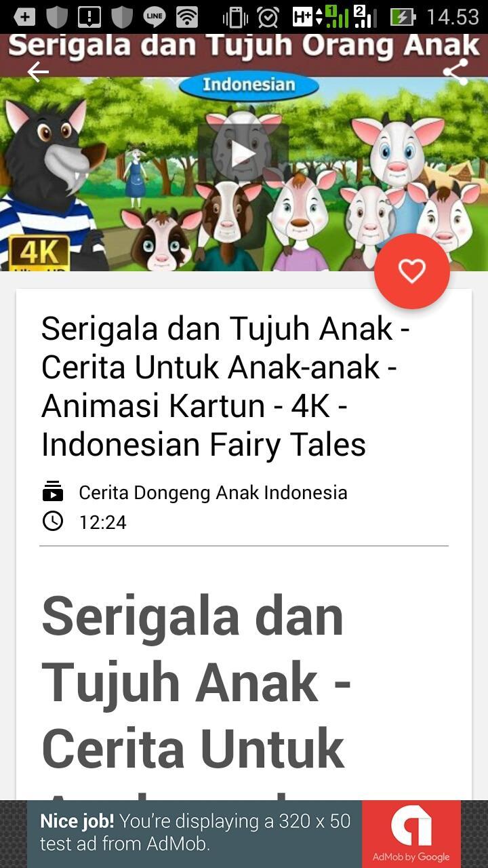
Task: Tap the playlist channel icon
Action: pyautogui.click(x=52, y=492)
